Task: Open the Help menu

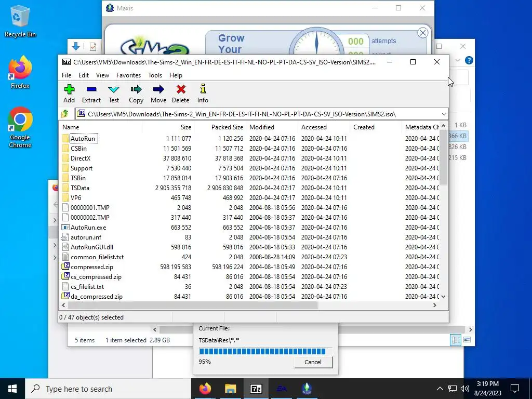Action: click(176, 75)
